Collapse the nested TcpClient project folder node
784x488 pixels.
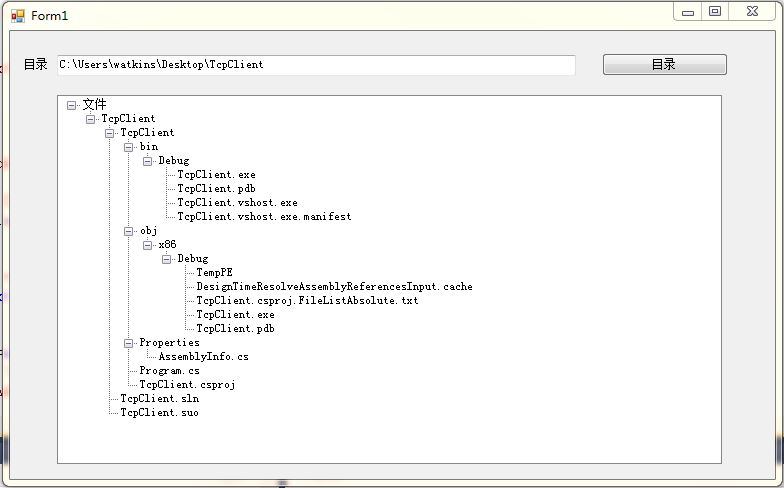[x=110, y=133]
